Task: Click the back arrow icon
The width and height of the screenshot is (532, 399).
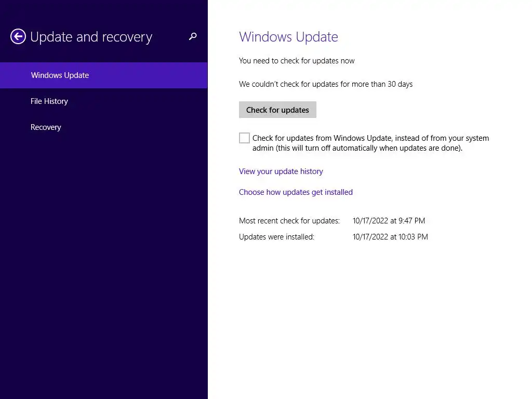Action: (x=18, y=36)
